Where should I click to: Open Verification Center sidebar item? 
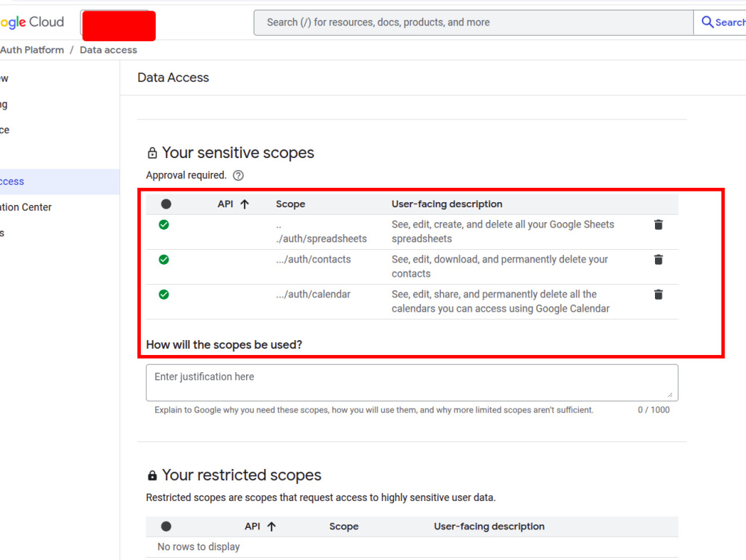point(25,207)
